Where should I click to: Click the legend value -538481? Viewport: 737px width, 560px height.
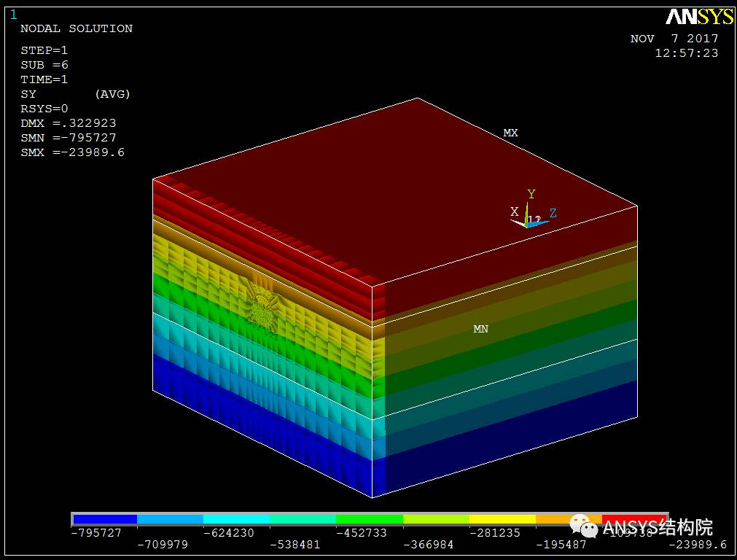pyautogui.click(x=295, y=545)
